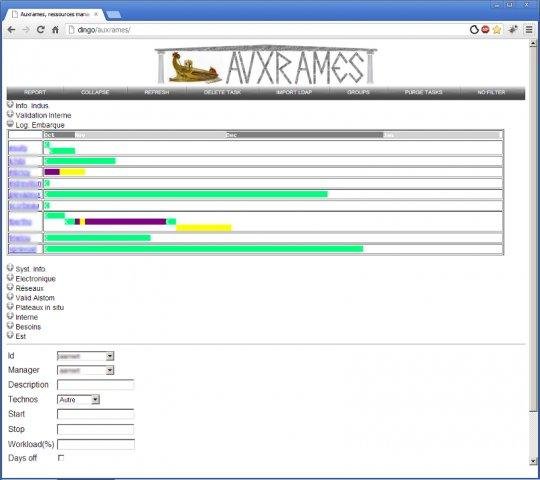This screenshot has height=480, width=540.
Task: Click the Description input field
Action: tap(96, 385)
